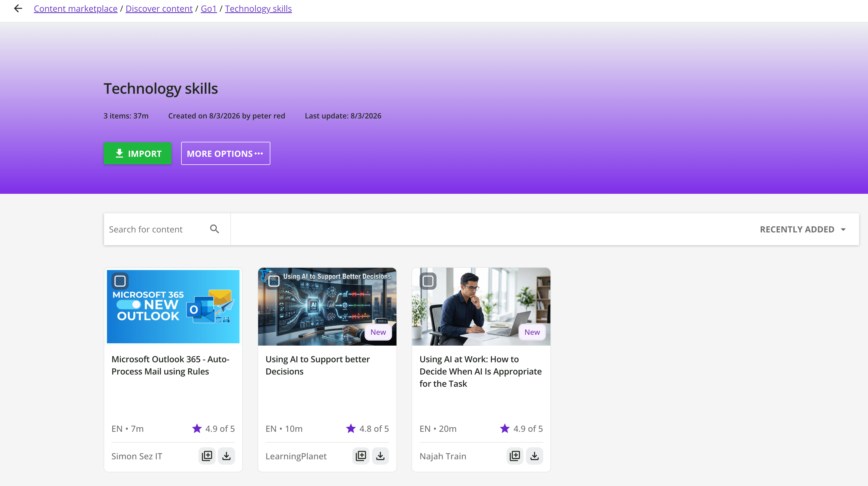Check the Using AI at Work course box
868x486 pixels.
(428, 281)
